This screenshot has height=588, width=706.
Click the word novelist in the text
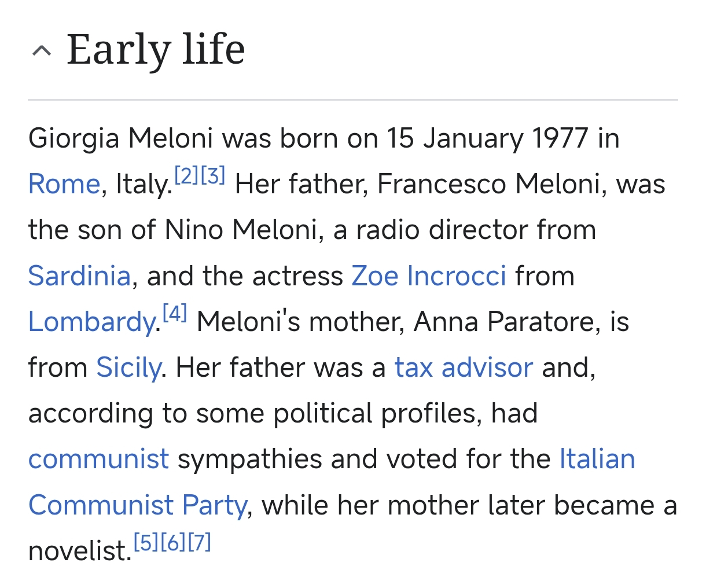[x=78, y=552]
